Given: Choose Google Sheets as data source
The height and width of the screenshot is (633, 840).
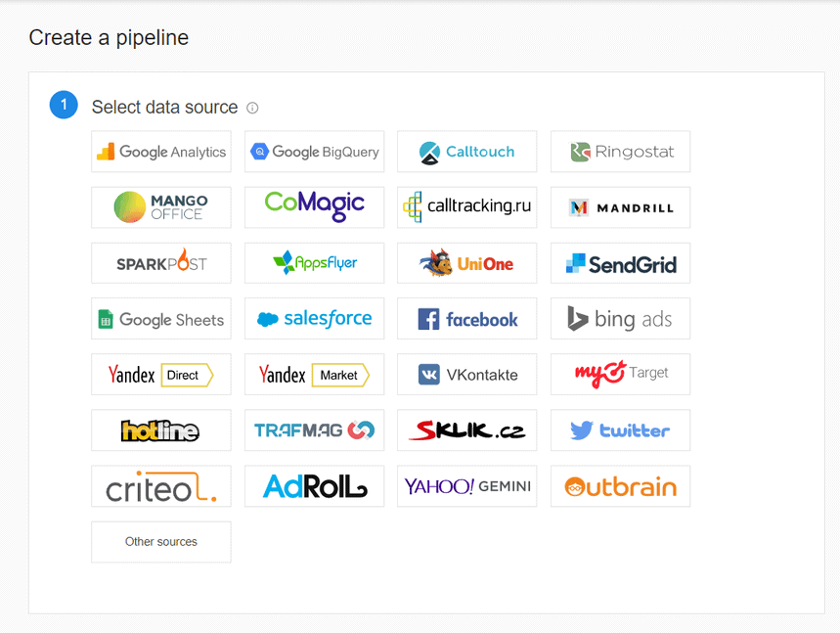Looking at the screenshot, I should [161, 319].
